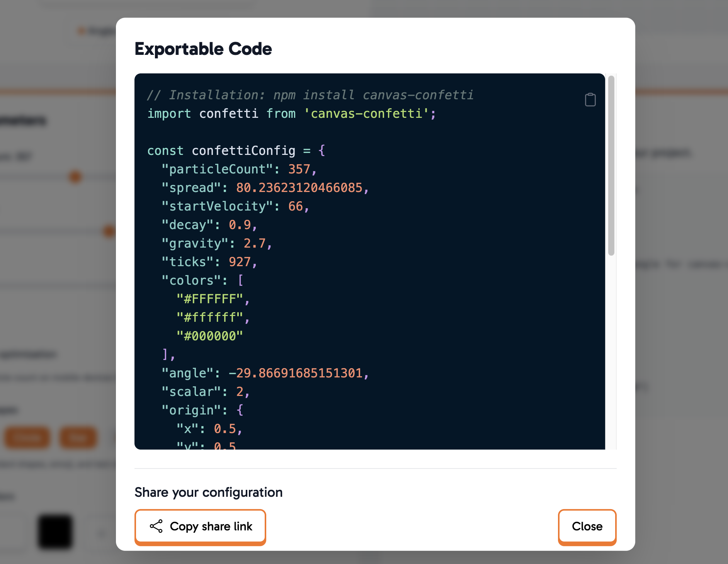This screenshot has height=564, width=728.
Task: Click the "x": 0.5 line
Action: pos(209,429)
